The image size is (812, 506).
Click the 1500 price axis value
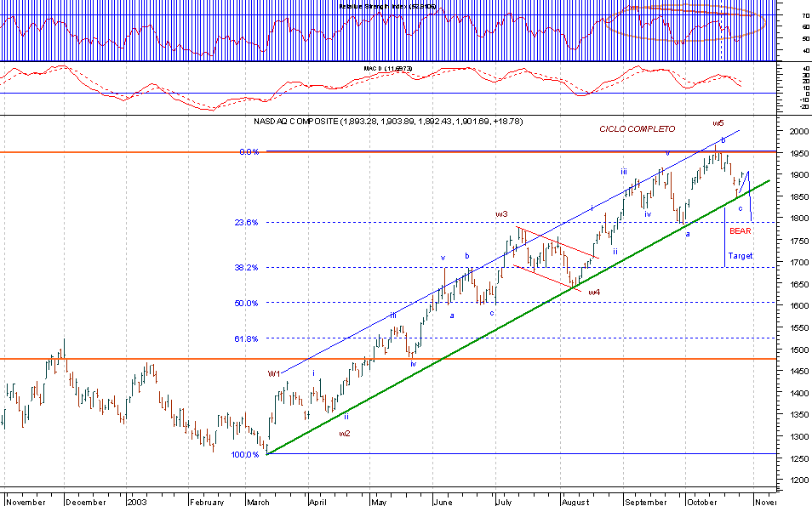(x=800, y=350)
